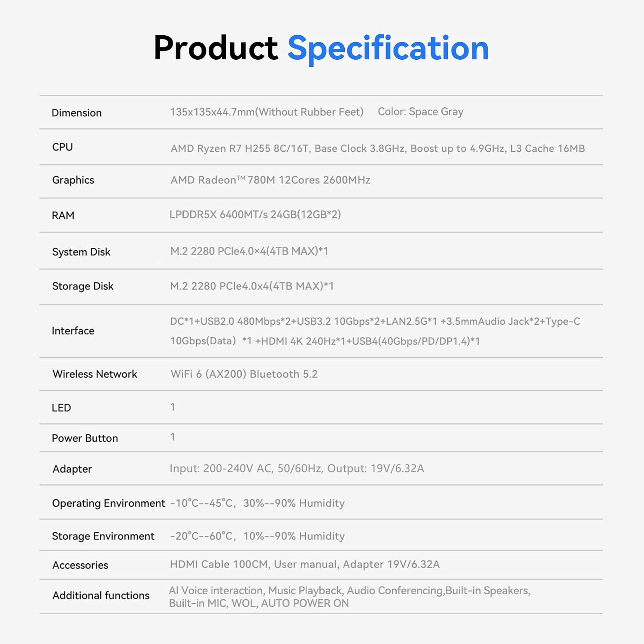The height and width of the screenshot is (644, 644).
Task: Click the AMD Radeon 780M value
Action: [270, 180]
